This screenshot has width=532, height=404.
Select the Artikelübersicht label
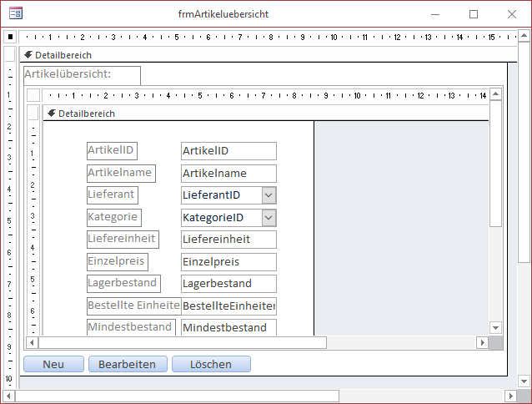coord(82,74)
